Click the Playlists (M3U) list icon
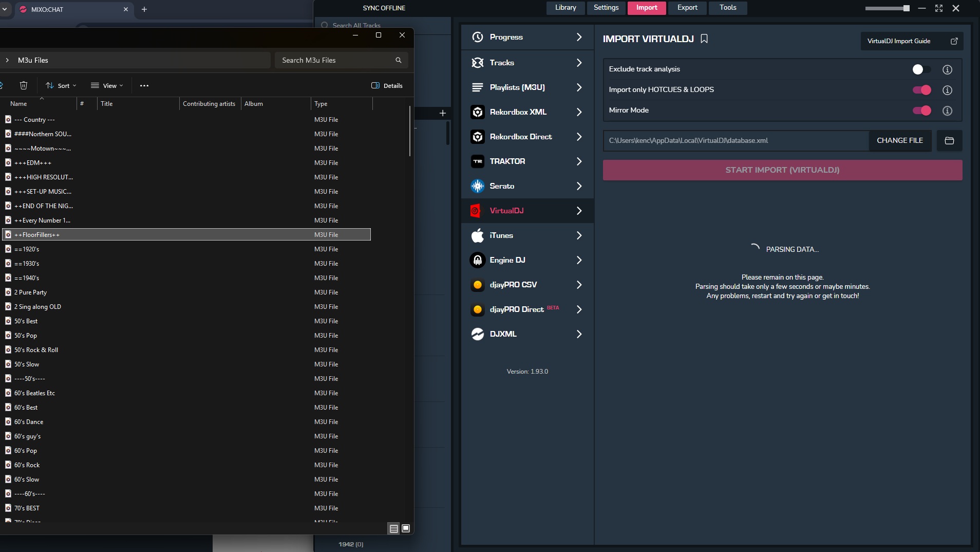The height and width of the screenshot is (552, 980). pos(478,87)
